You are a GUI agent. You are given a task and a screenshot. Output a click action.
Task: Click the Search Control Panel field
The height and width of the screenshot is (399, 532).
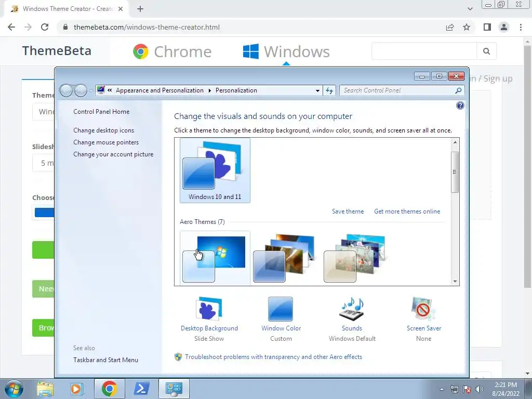click(x=402, y=90)
